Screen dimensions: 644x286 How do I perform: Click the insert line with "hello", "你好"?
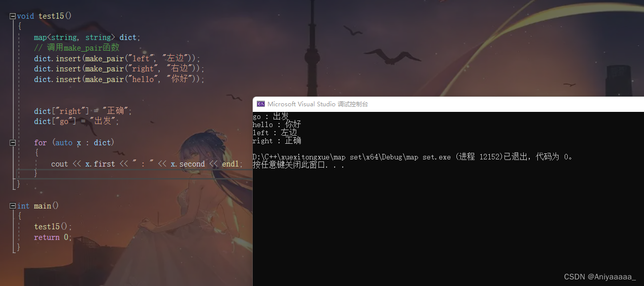point(119,79)
